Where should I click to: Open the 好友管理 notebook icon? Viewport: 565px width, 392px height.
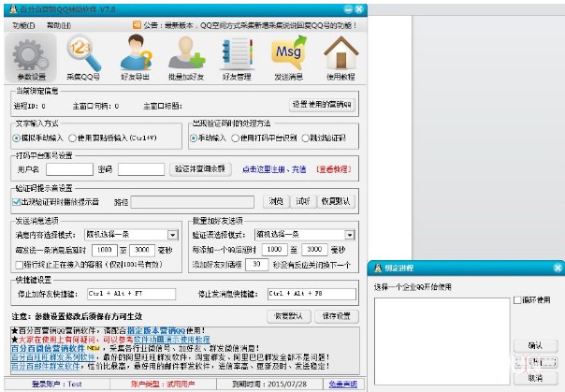237,58
